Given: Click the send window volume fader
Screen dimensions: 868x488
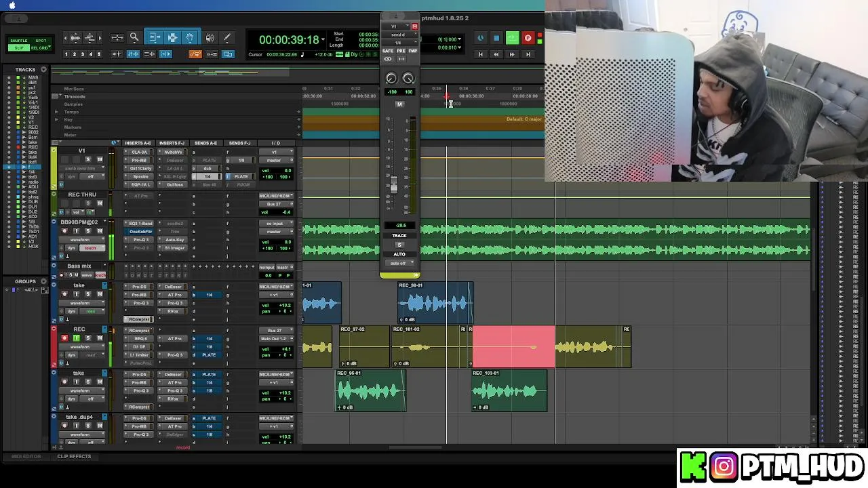Looking at the screenshot, I should pos(393,184).
